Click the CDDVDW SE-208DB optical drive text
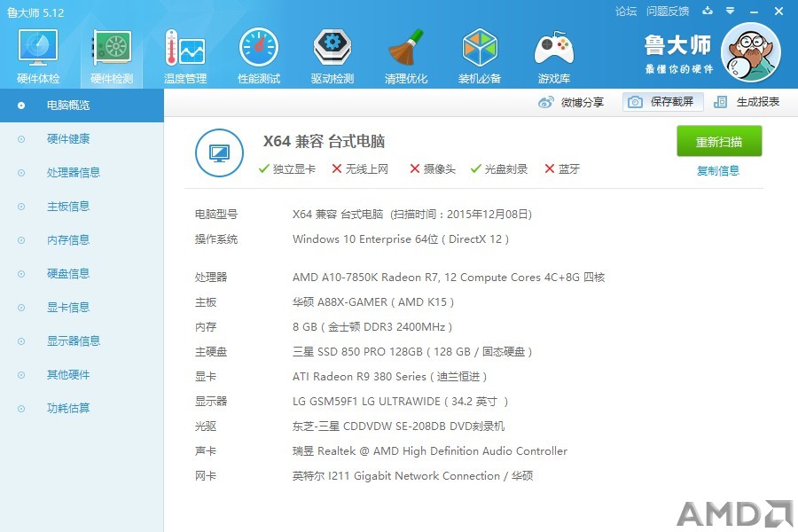The height and width of the screenshot is (532, 798). coord(398,426)
